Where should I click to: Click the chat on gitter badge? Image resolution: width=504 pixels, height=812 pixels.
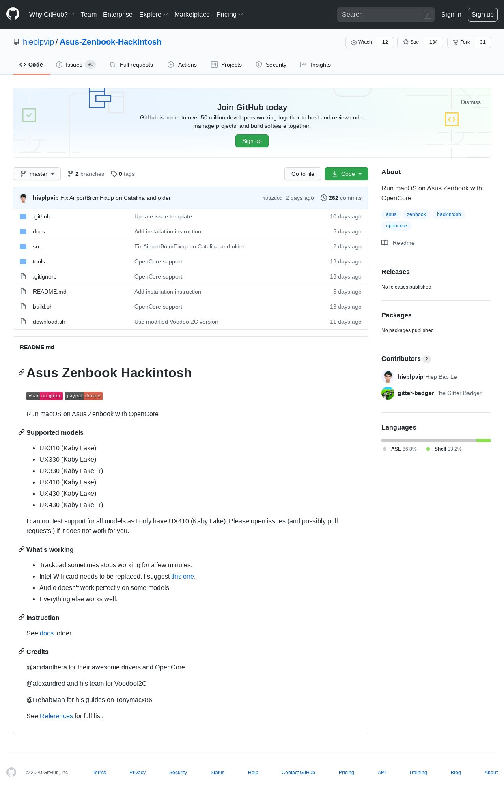tap(45, 396)
